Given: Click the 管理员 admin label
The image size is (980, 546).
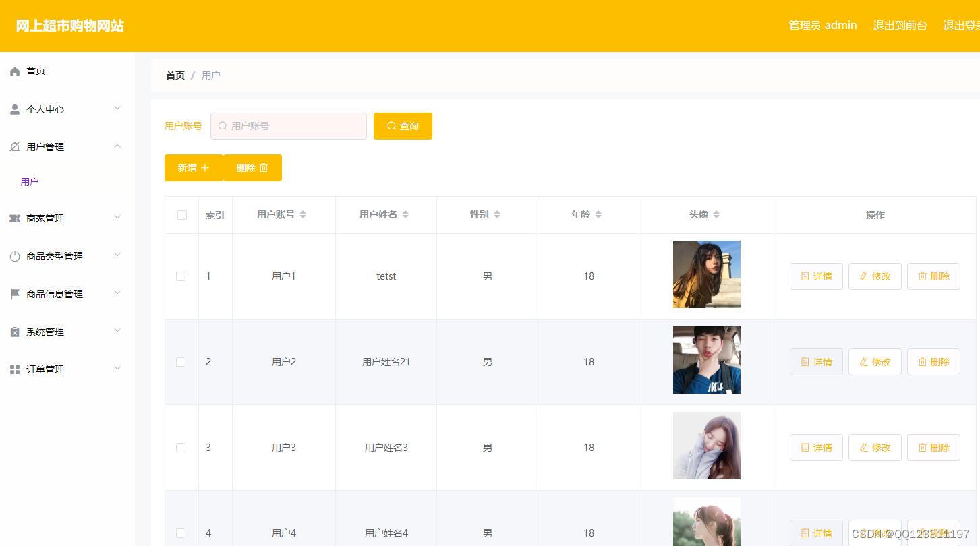Looking at the screenshot, I should pos(823,26).
